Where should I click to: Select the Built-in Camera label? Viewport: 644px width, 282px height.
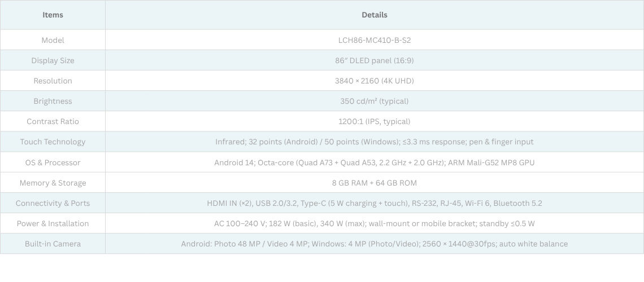tap(53, 244)
